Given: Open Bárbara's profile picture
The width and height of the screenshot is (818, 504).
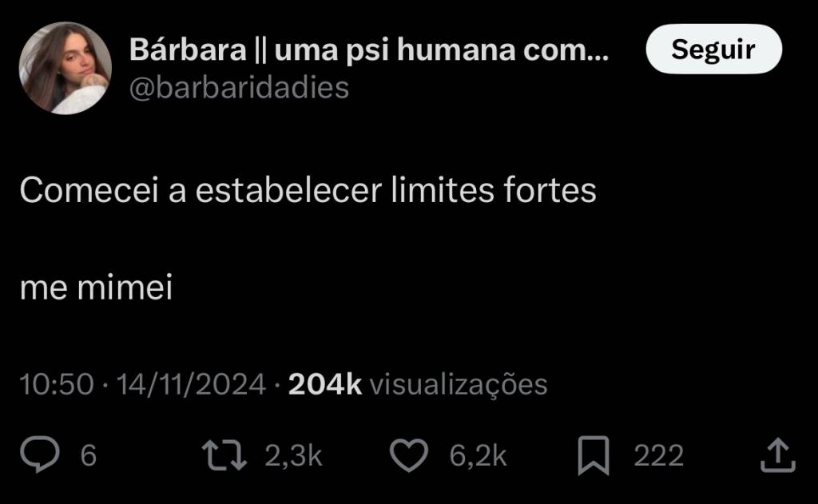Looking at the screenshot, I should [66, 68].
